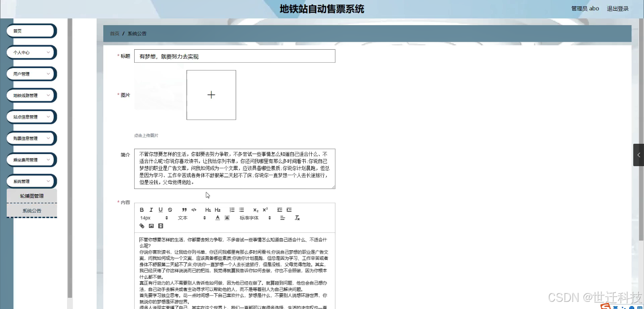Screen dimensions: 644x309
Task: Open the 标准字体 font family dropdown
Action: (255, 218)
